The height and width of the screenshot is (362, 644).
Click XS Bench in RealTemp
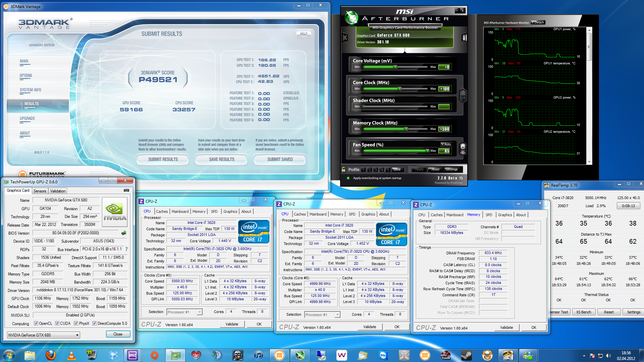click(x=584, y=312)
